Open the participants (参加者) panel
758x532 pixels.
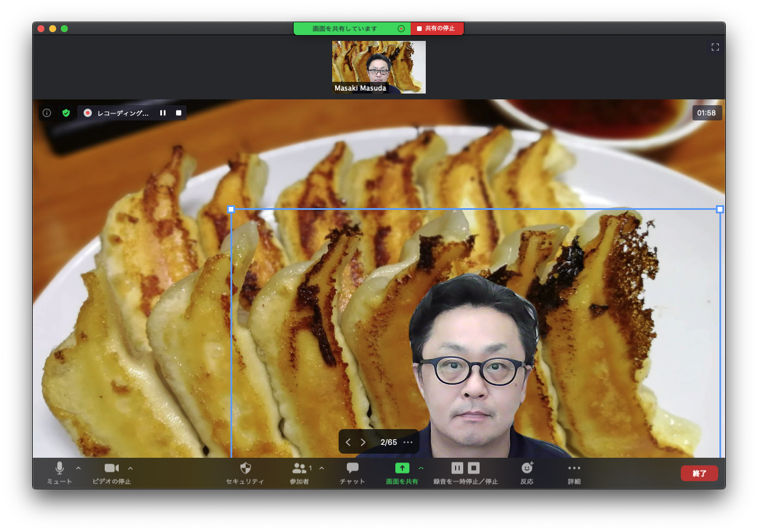(x=299, y=468)
